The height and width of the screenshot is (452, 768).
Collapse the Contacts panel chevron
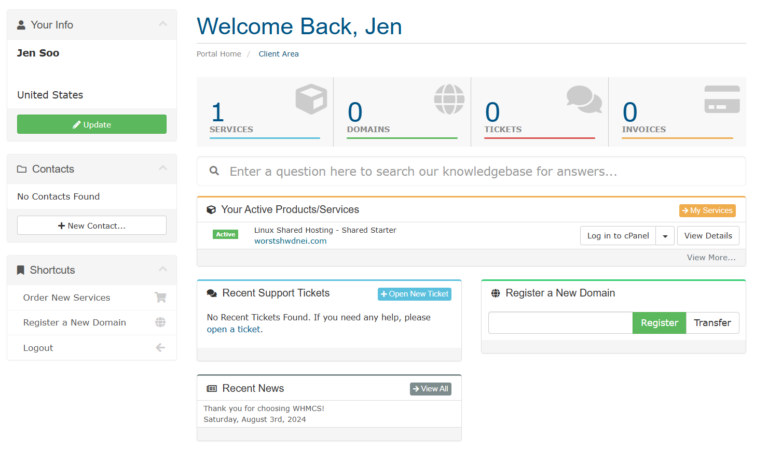163,168
